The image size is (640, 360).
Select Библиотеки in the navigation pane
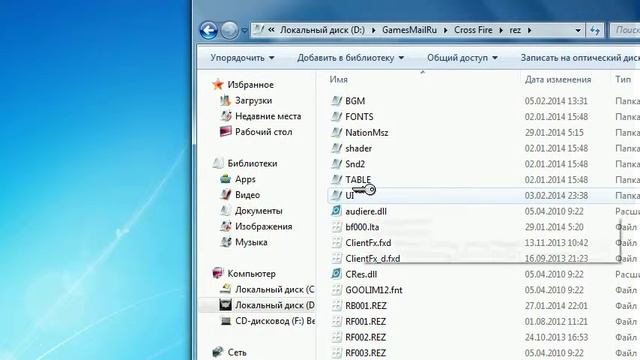(x=252, y=163)
